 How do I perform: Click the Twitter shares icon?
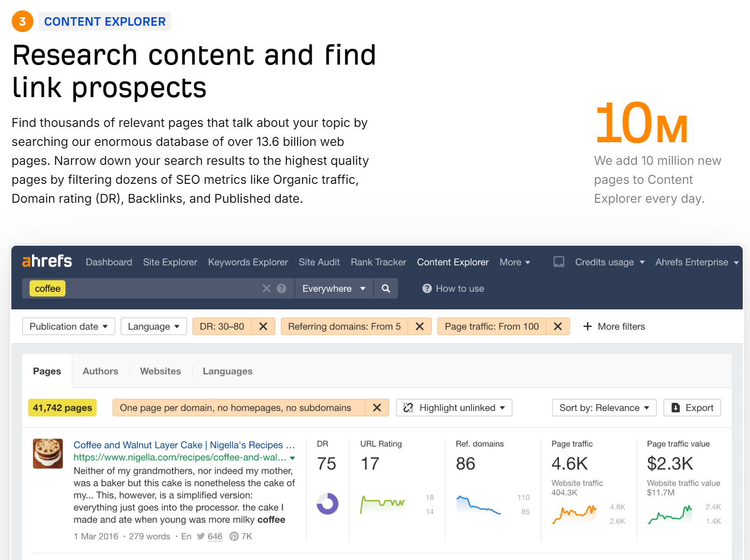coord(201,536)
